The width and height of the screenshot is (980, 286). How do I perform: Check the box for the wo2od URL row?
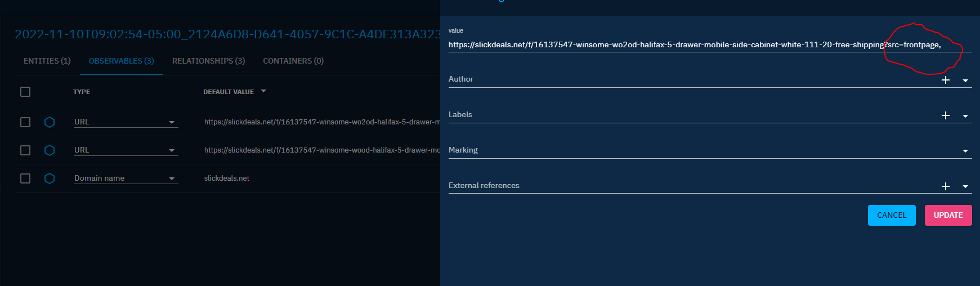coord(25,122)
